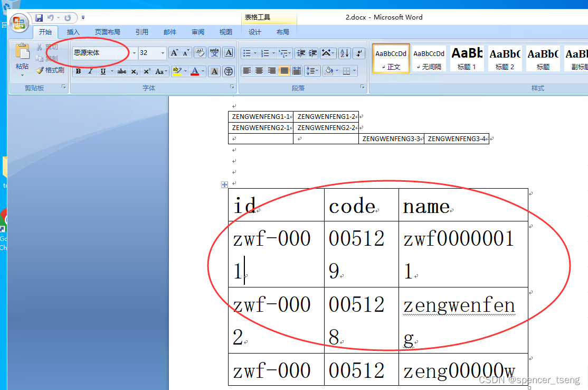Select the Bold formatting icon
The height and width of the screenshot is (390, 588).
[78, 71]
